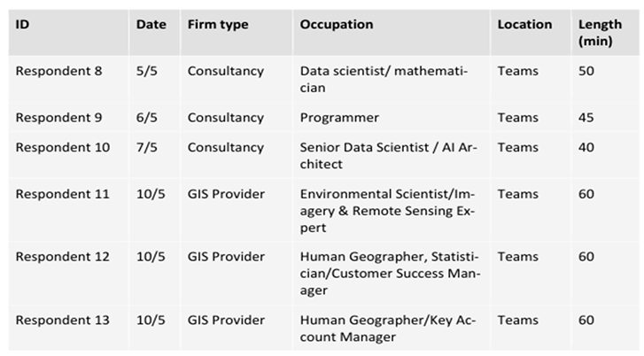Select the Respondent 8 cell
This screenshot has height=356, width=644.
(x=58, y=71)
